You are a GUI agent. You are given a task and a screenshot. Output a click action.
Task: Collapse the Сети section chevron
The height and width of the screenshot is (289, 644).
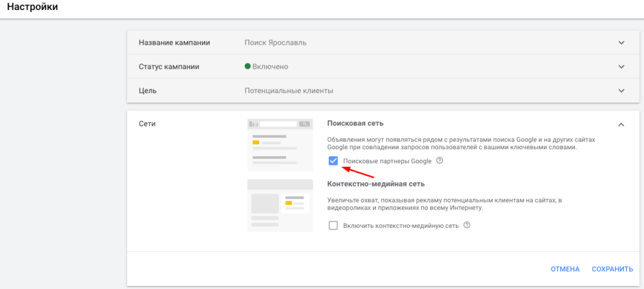[621, 125]
